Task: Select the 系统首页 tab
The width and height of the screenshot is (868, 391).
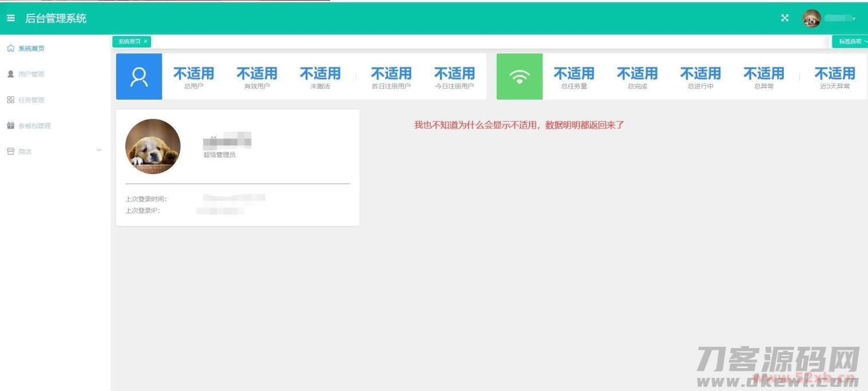Action: 129,41
